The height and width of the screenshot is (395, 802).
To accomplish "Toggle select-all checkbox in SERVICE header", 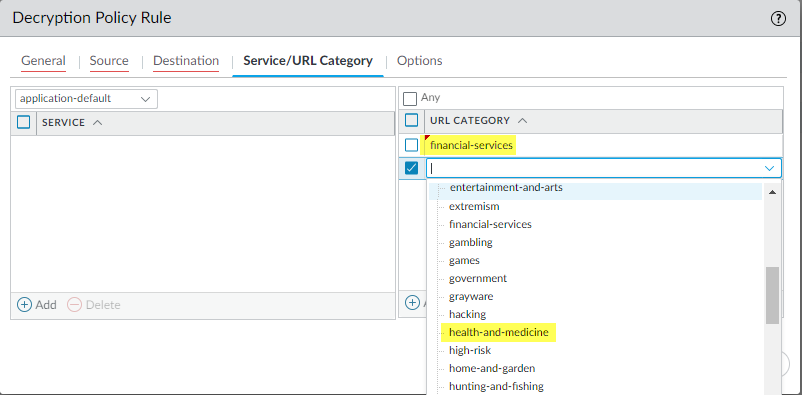I will pyautogui.click(x=24, y=122).
